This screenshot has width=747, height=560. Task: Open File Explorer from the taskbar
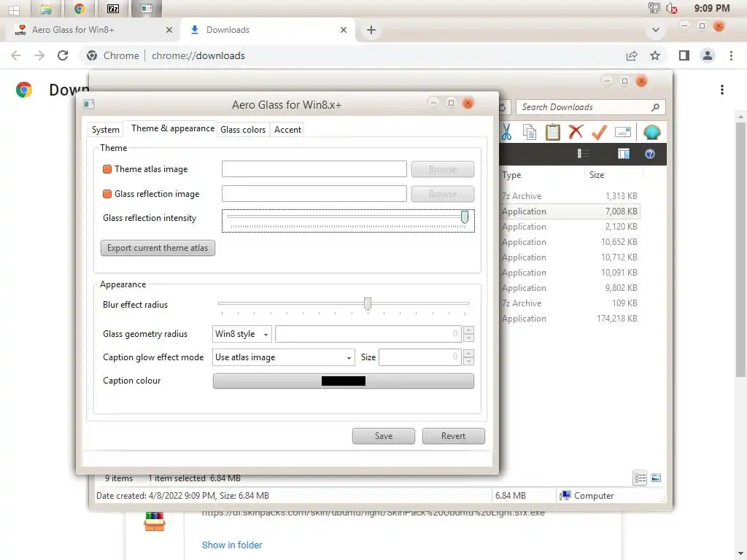46,9
